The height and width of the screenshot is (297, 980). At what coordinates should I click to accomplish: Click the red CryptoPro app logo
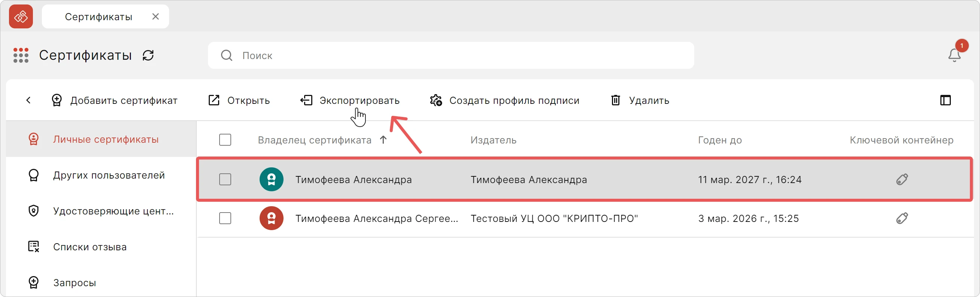pyautogui.click(x=21, y=16)
